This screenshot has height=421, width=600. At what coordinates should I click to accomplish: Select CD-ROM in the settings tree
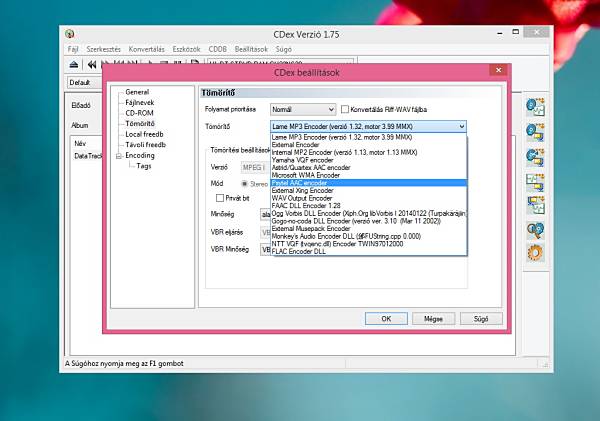point(139,113)
